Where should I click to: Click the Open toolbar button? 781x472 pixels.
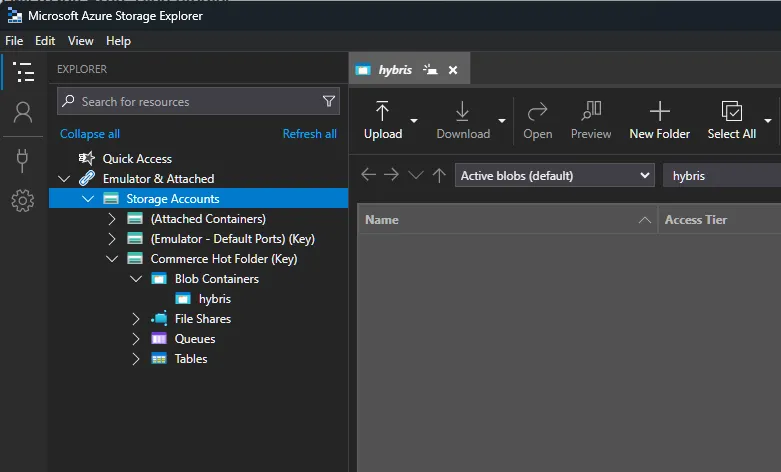(x=537, y=120)
